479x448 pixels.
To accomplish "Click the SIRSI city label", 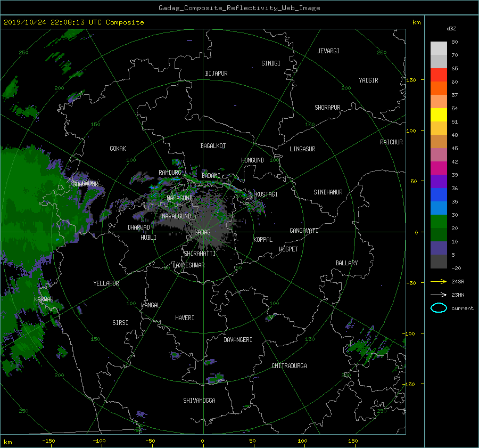I will (x=120, y=323).
